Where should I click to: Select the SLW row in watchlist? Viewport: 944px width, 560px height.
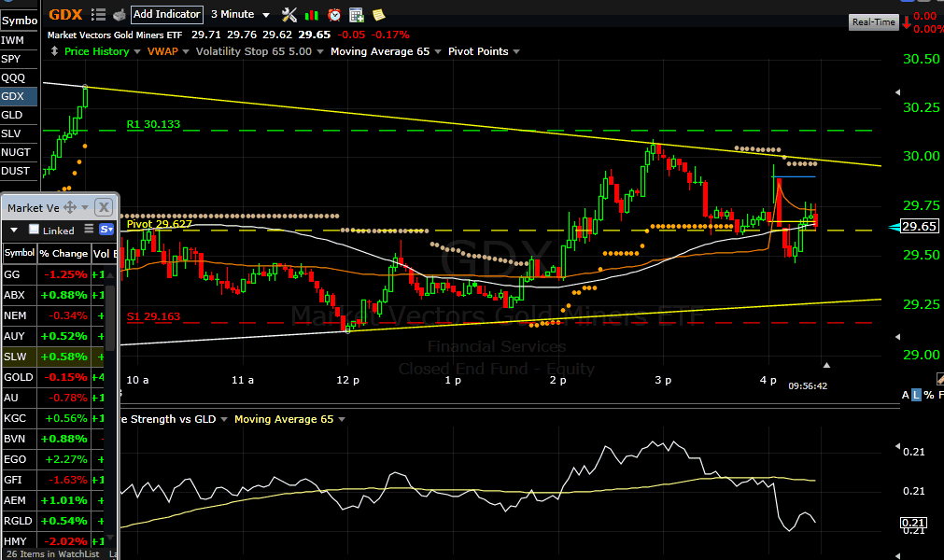click(54, 357)
